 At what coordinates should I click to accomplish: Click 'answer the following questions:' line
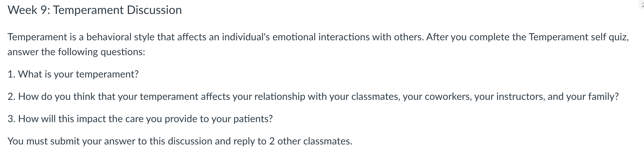[76, 52]
